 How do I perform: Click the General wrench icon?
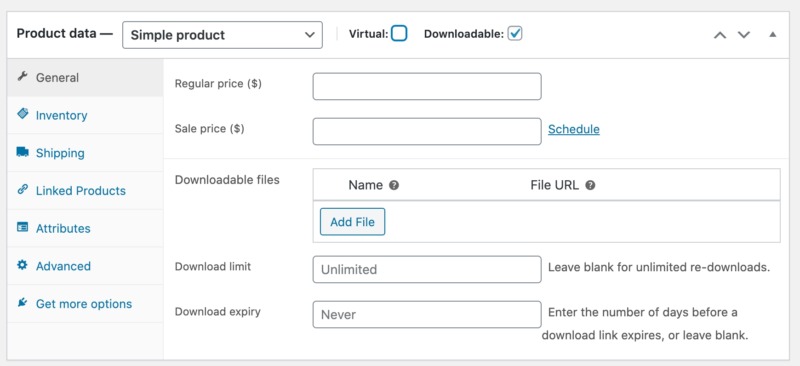point(22,77)
